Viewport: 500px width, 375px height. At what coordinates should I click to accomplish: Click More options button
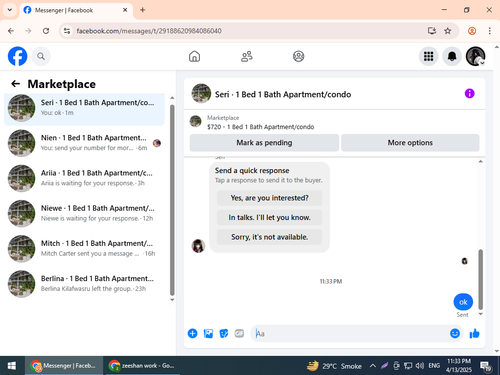[410, 143]
